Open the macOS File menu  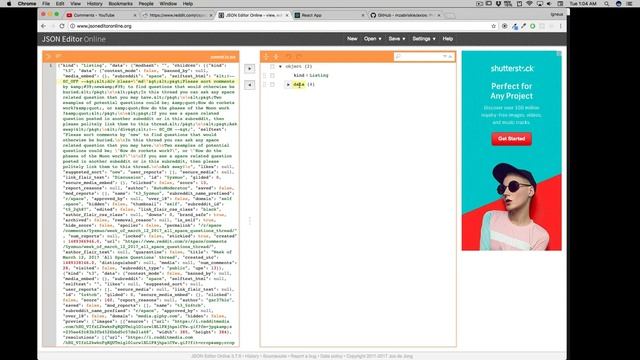[x=46, y=4]
